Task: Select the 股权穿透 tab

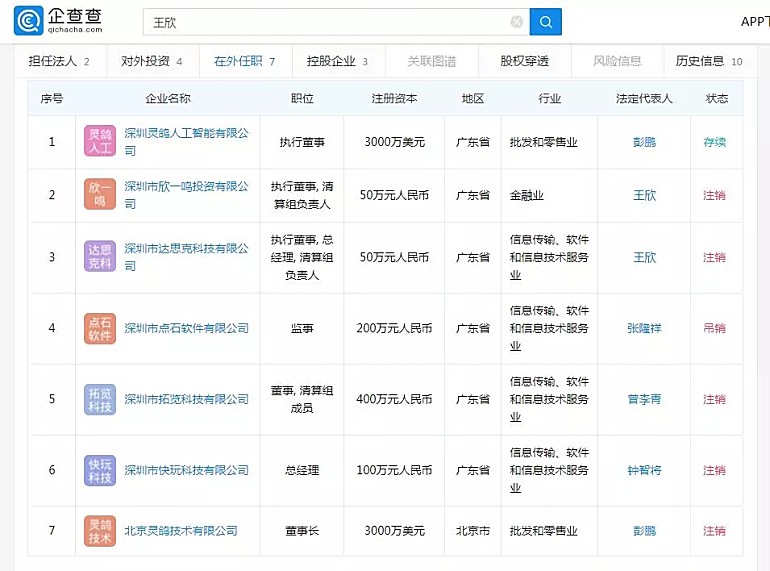Action: pyautogui.click(x=524, y=61)
